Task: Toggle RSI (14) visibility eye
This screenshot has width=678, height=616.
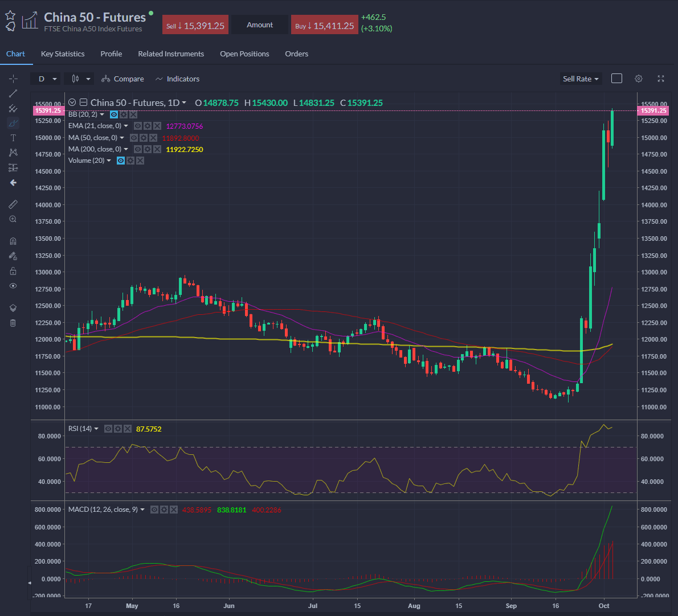Action: [x=108, y=429]
